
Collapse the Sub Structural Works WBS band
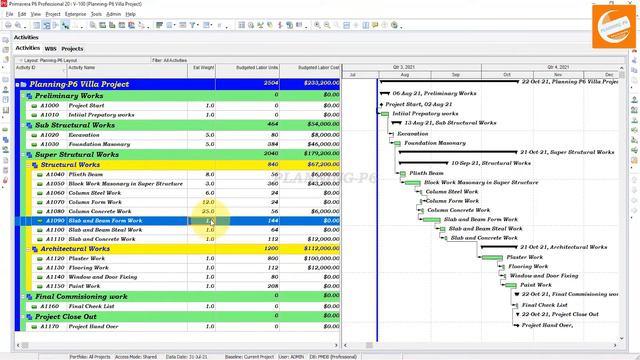pyautogui.click(x=23, y=125)
